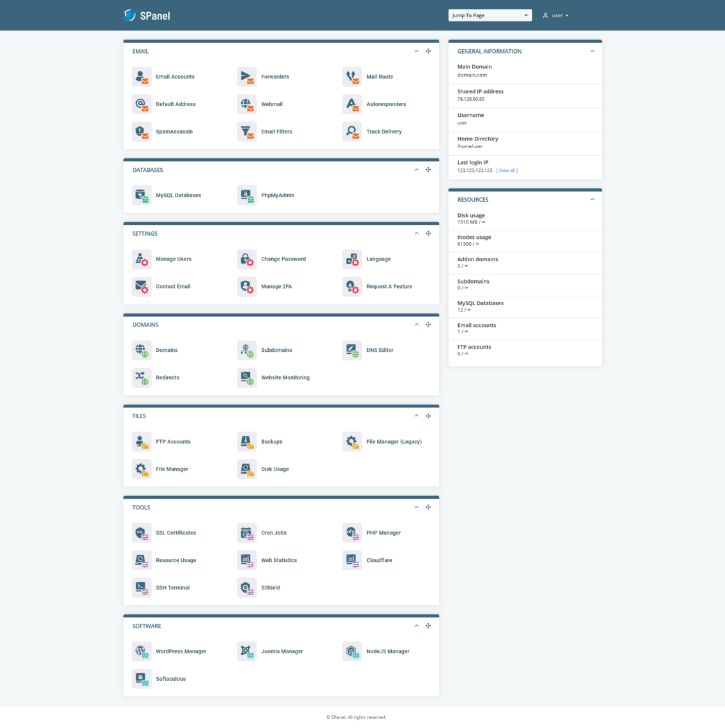Viewport: 725px width, 728px height.
Task: Collapse the EMAIL section
Action: tap(417, 51)
